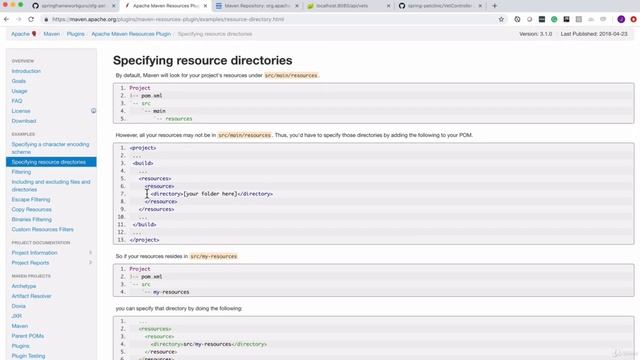This screenshot has width=640, height=360.
Task: Open the Plugin Testing link
Action: 28,356
